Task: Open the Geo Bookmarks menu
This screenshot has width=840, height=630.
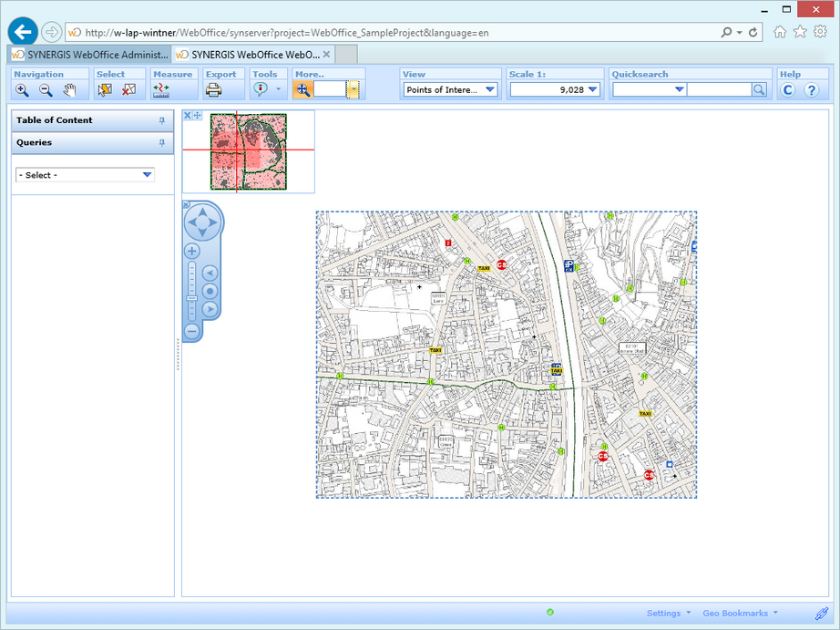Action: pyautogui.click(x=736, y=613)
